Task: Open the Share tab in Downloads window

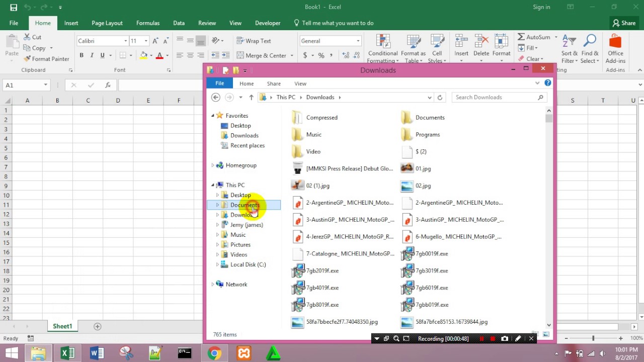Action: pyautogui.click(x=274, y=83)
